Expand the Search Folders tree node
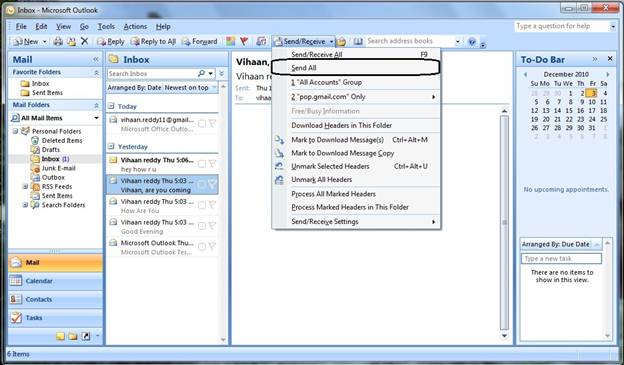Viewport: 624px width, 365px height. 25,205
